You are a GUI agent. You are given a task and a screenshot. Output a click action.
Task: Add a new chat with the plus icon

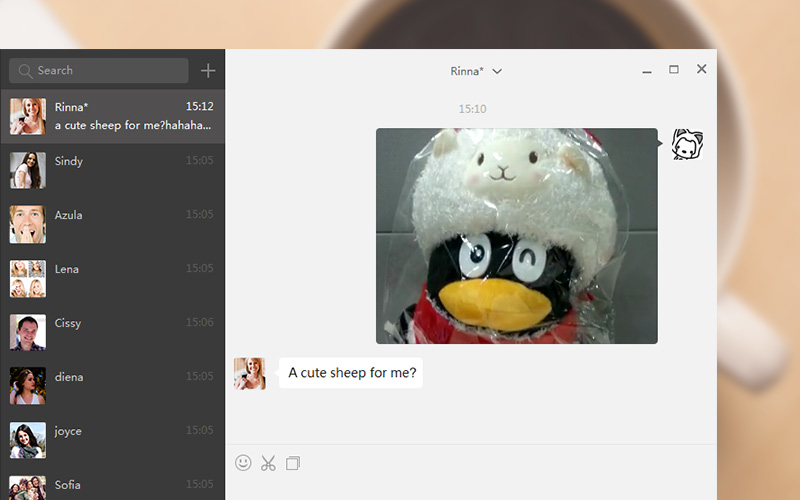point(208,70)
